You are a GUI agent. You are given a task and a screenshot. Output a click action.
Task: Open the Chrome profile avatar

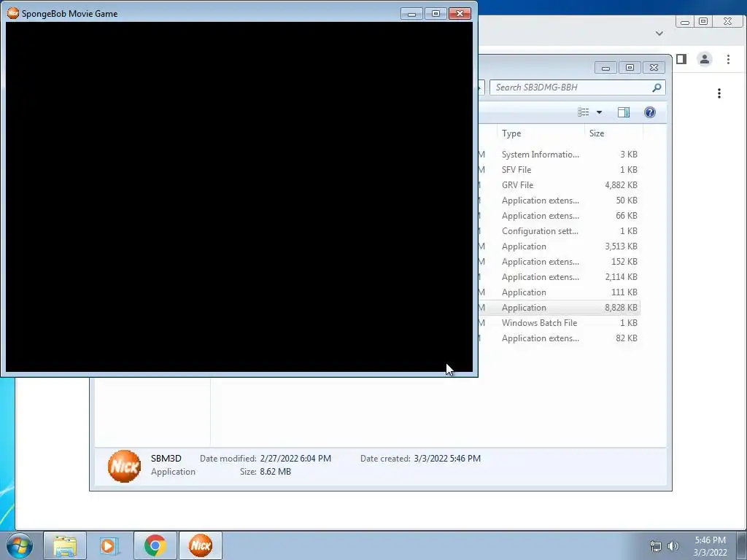(x=704, y=59)
